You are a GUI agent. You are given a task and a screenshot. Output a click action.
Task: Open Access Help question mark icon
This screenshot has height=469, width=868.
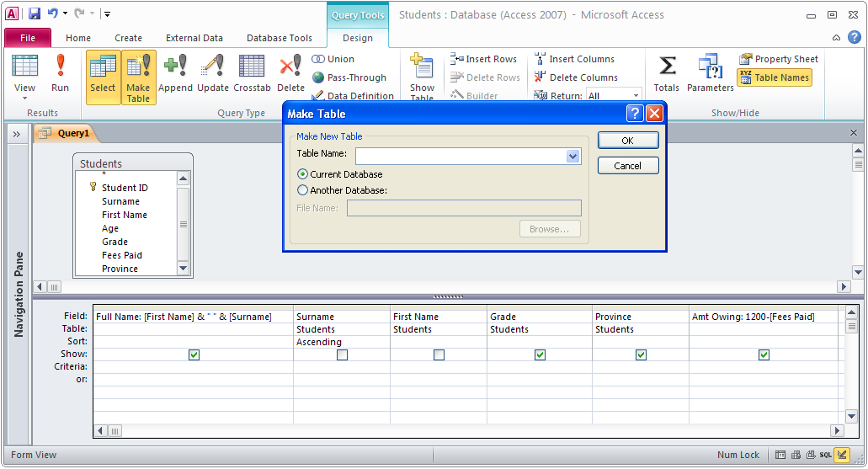[x=855, y=37]
